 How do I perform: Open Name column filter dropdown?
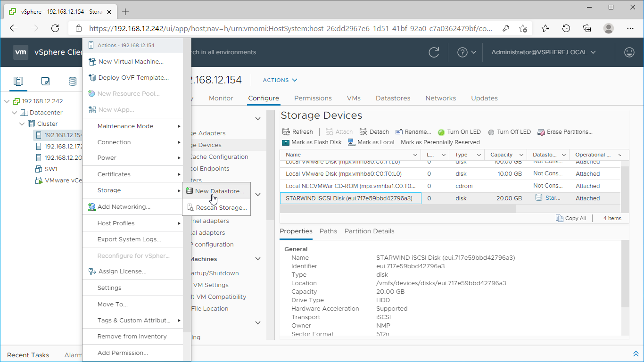[415, 155]
